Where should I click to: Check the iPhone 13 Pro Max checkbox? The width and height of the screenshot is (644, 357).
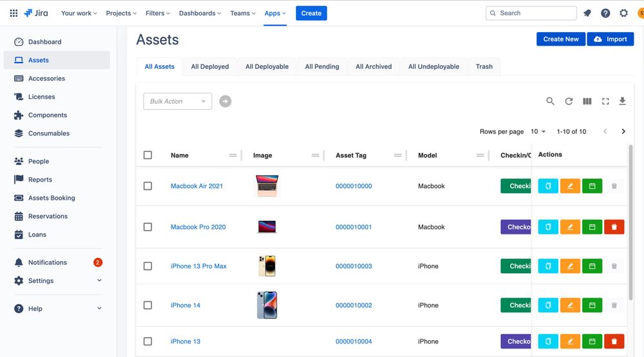click(x=148, y=266)
